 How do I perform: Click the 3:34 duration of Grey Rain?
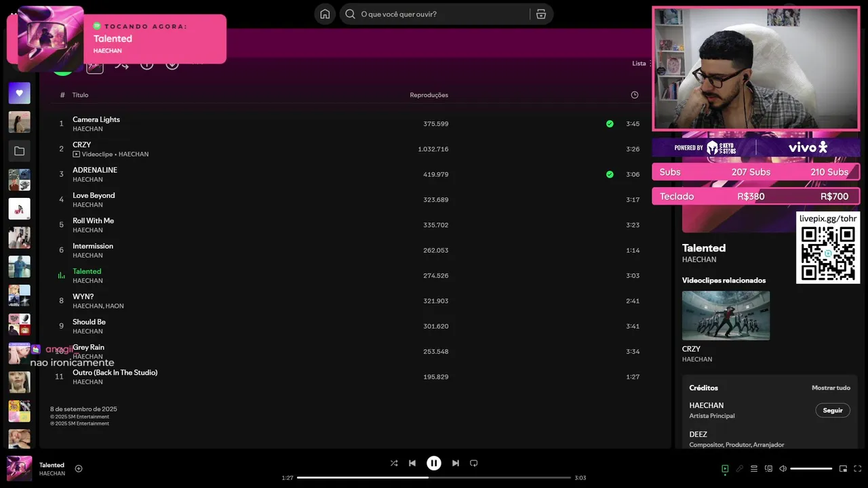point(633,352)
